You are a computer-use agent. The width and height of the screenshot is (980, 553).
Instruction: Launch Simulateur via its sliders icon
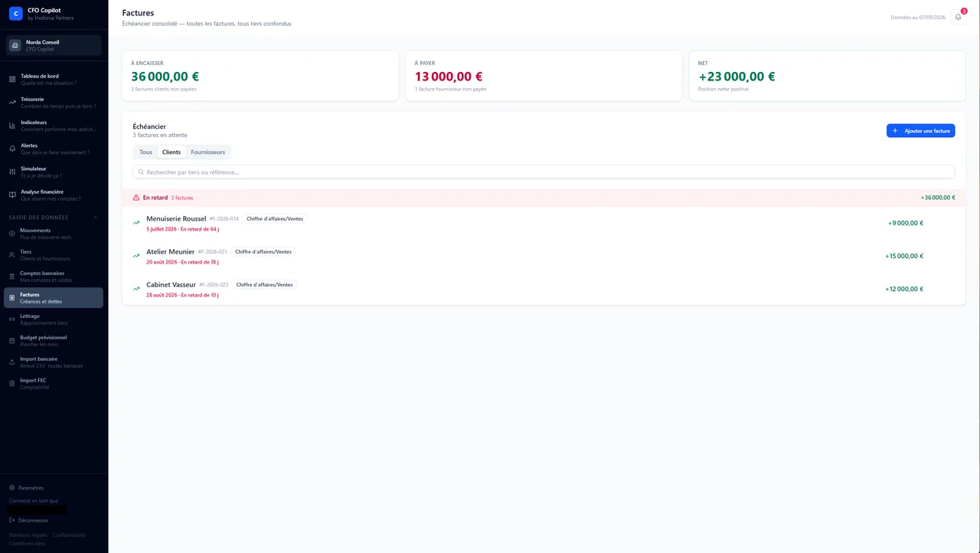[12, 172]
